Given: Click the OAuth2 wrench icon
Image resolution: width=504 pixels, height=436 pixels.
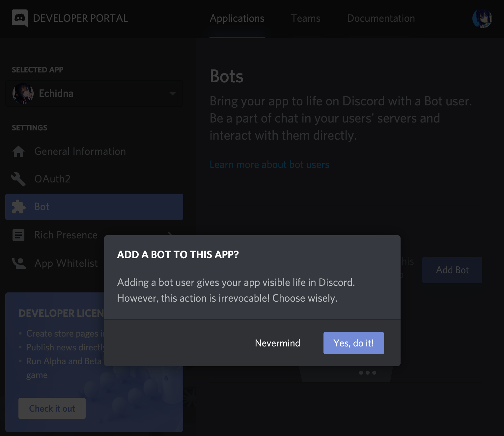Looking at the screenshot, I should point(18,179).
